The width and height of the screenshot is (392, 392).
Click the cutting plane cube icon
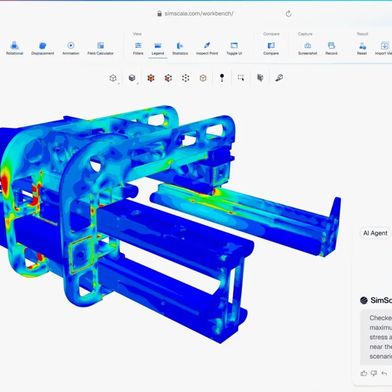pos(260,78)
